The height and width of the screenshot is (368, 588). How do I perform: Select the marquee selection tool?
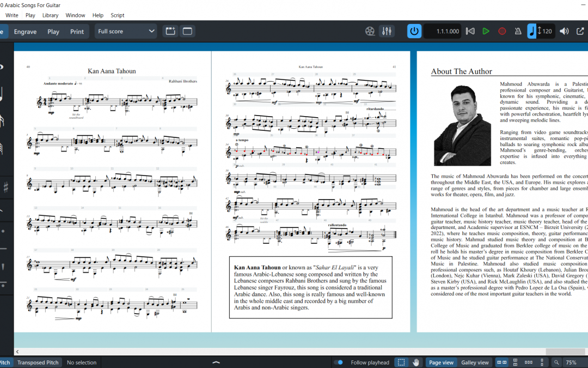[401, 363]
